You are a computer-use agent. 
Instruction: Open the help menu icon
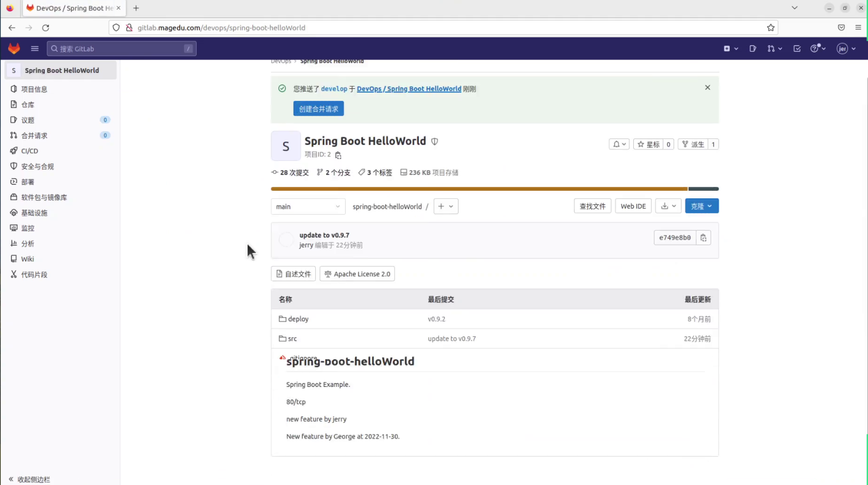click(818, 48)
